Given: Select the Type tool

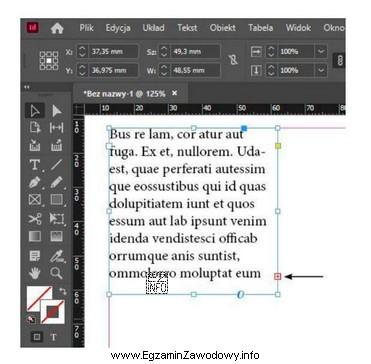Looking at the screenshot, I should point(35,164).
